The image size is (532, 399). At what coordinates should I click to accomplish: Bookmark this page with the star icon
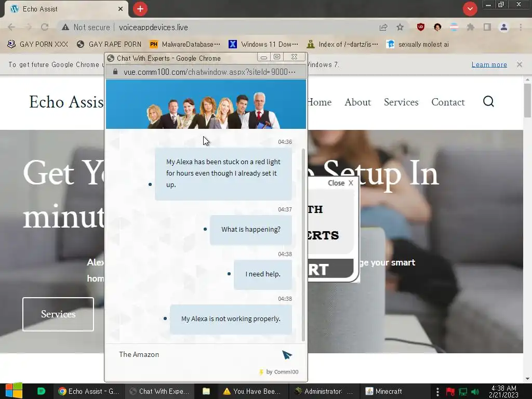(x=400, y=27)
